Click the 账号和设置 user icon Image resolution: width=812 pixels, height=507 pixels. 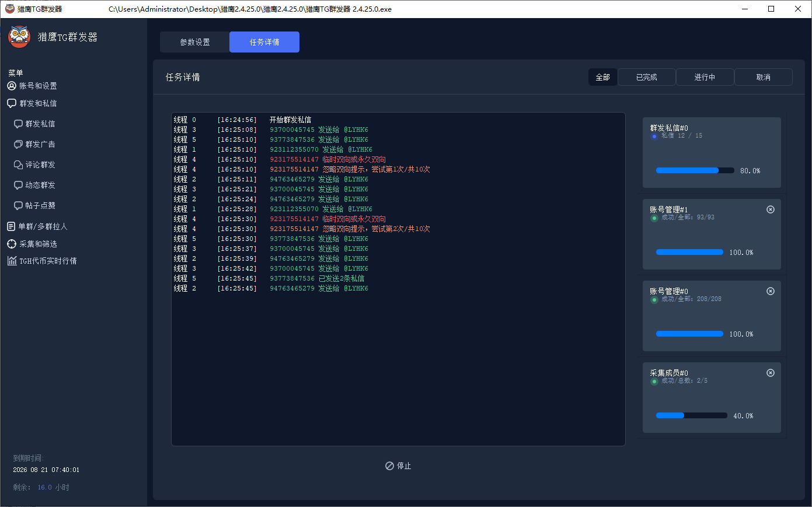(x=12, y=86)
